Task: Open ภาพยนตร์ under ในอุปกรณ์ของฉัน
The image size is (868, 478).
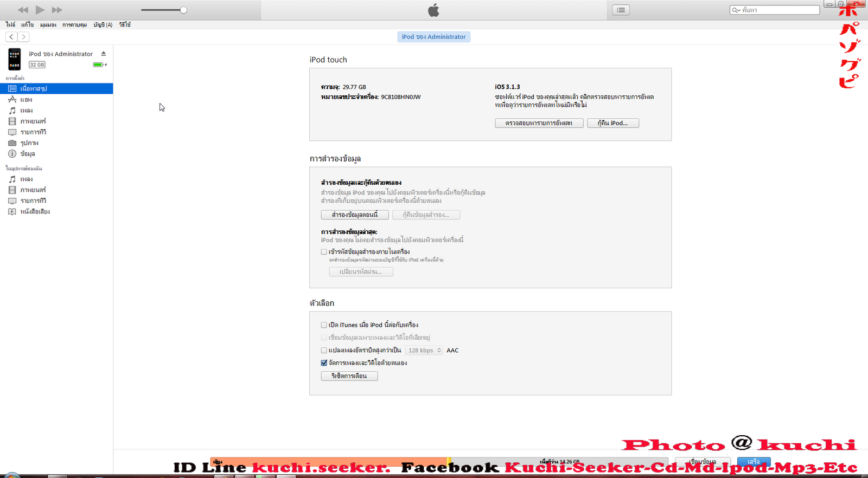Action: click(56, 190)
